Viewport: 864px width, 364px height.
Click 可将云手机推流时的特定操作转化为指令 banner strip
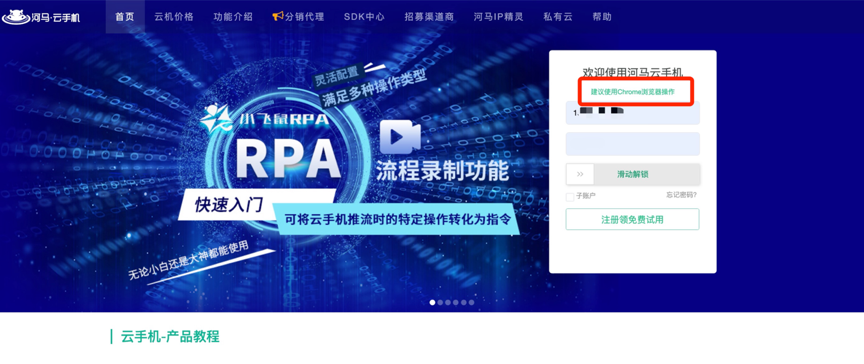pos(397,219)
